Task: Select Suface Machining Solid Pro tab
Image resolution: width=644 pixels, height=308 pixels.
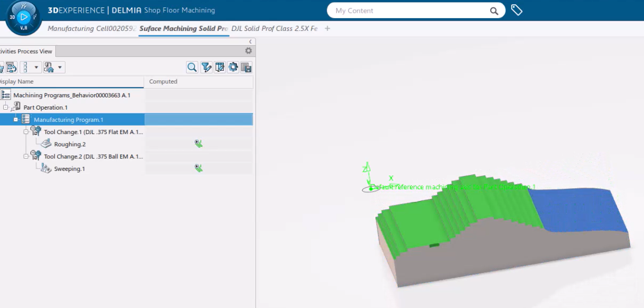Action: (x=184, y=29)
